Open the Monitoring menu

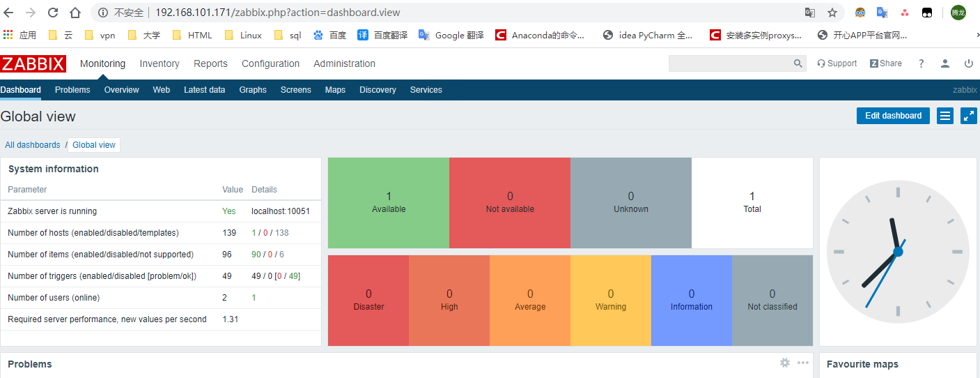102,63
